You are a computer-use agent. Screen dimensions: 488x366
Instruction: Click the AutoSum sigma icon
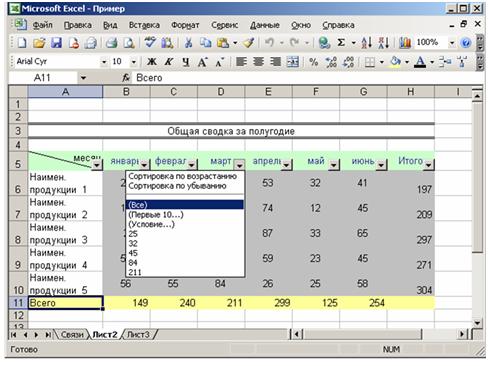tap(341, 43)
